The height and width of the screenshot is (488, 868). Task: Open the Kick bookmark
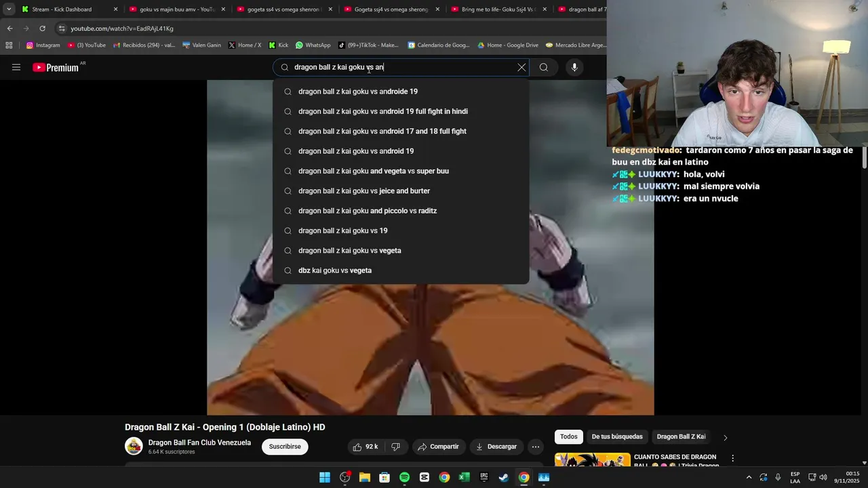[278, 45]
